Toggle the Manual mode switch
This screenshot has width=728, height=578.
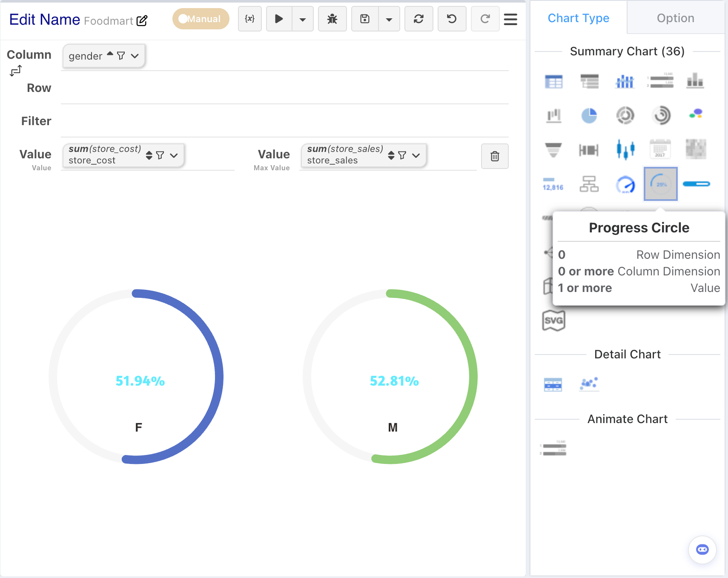(x=201, y=19)
